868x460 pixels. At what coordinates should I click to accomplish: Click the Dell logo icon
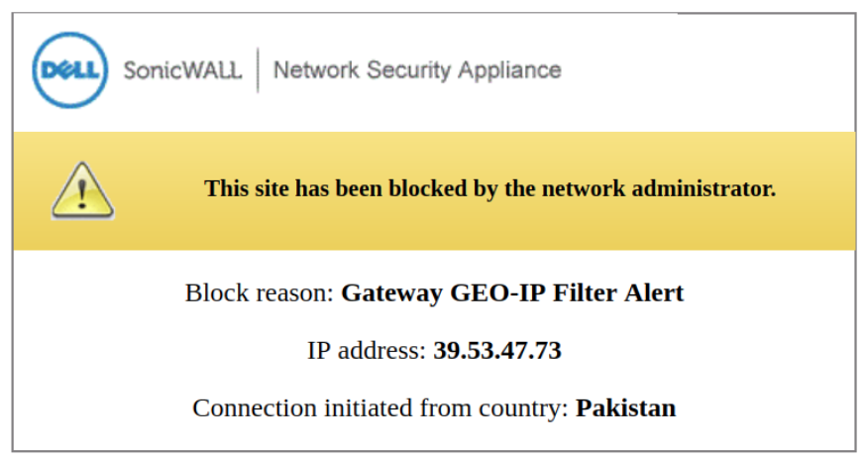coord(69,69)
